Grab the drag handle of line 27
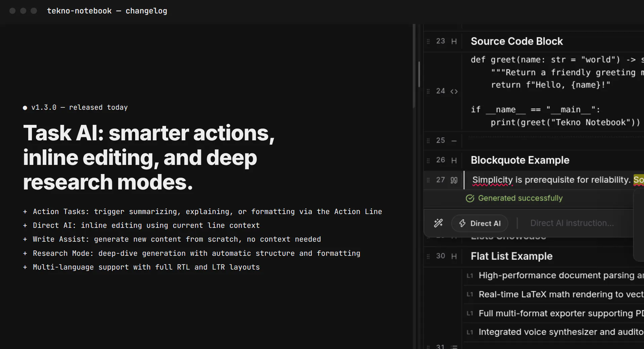The image size is (644, 349). coord(428,180)
